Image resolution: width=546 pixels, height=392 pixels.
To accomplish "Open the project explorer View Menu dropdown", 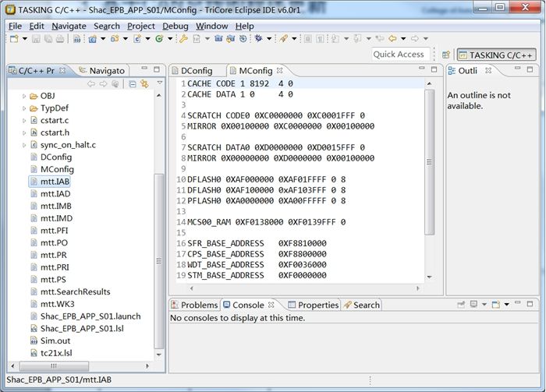I will point(159,83).
